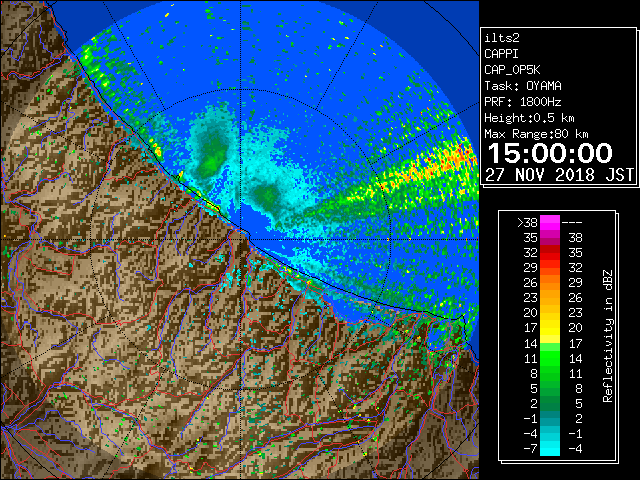
Task: Click the 'CAP_OP5K' text
Action: click(512, 70)
